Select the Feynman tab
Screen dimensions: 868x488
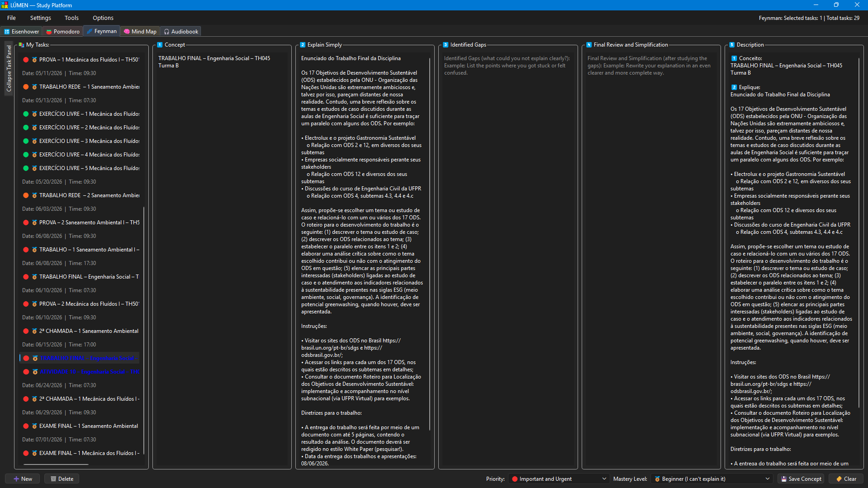click(x=102, y=31)
